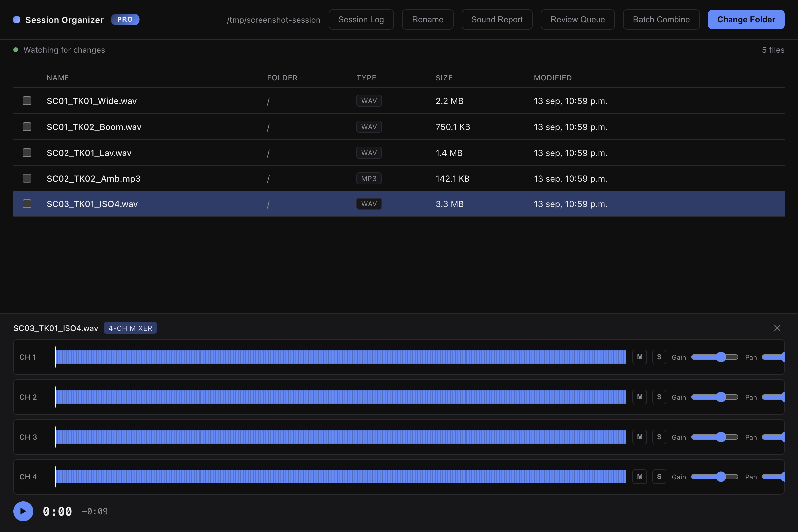The width and height of the screenshot is (798, 532).
Task: Sort by the TYPE column header
Action: click(366, 78)
